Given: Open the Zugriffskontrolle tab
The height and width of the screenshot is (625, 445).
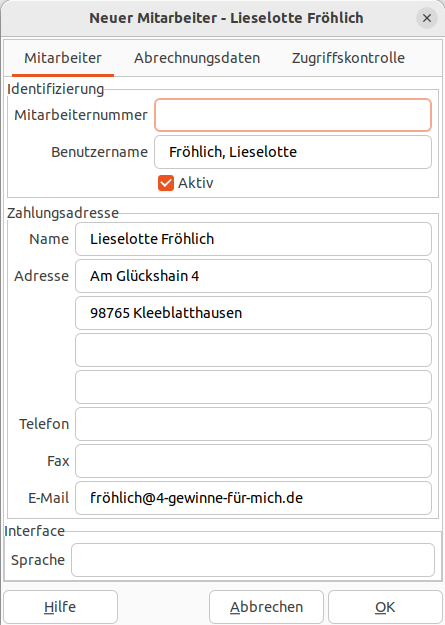Looking at the screenshot, I should pos(348,58).
